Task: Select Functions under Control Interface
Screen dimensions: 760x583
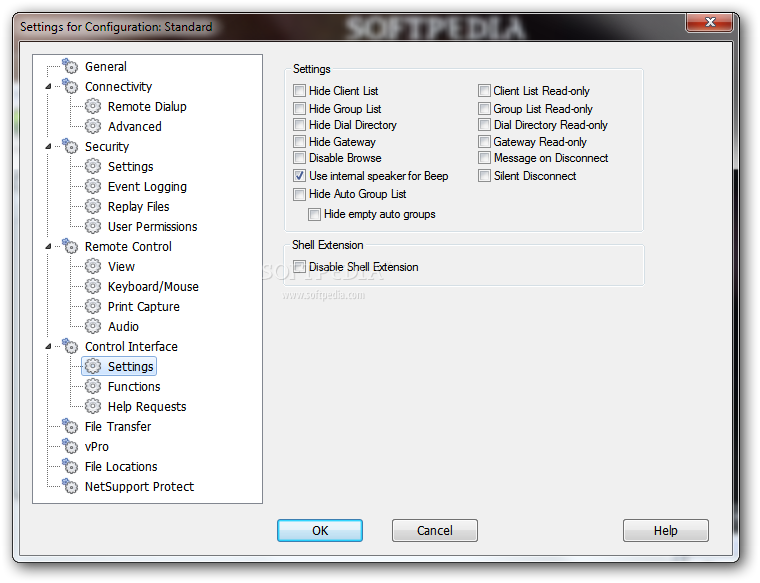Action: point(134,387)
